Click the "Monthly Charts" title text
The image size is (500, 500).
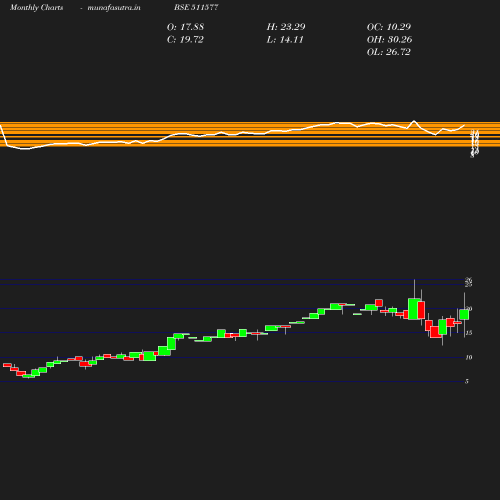tap(36, 7)
